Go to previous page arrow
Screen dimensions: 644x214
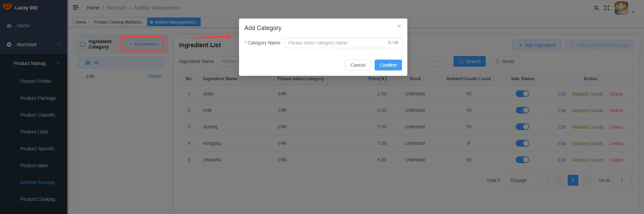click(560, 180)
